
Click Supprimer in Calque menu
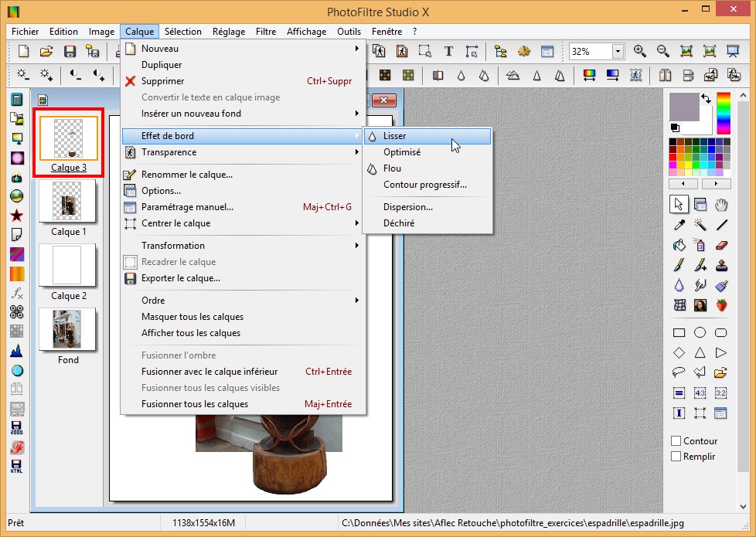coord(243,81)
